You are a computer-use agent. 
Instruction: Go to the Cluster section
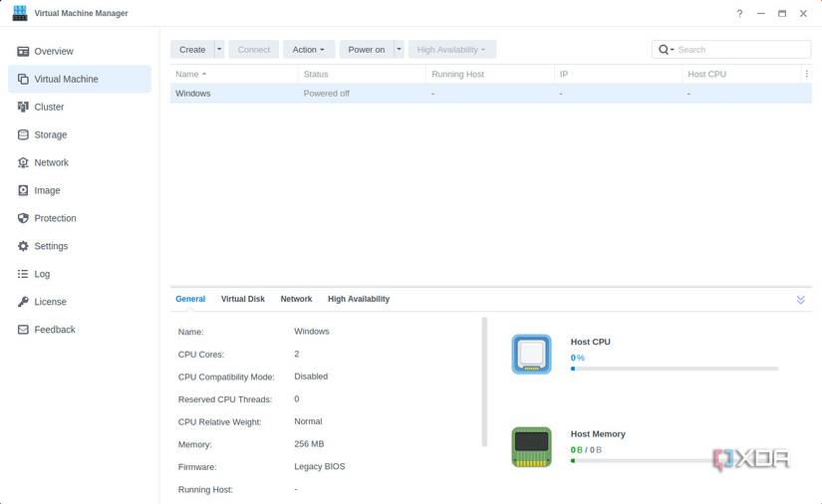pos(80,107)
